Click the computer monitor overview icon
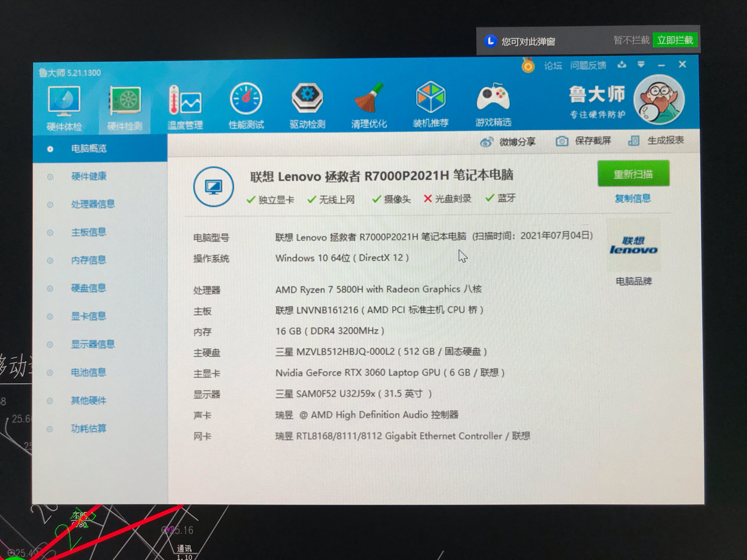 (214, 187)
